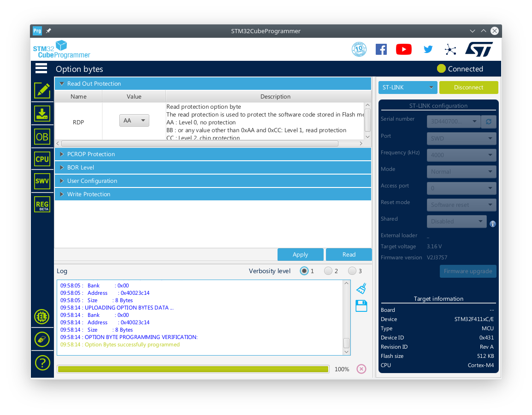Open the hamburger menu in header

tap(41, 69)
